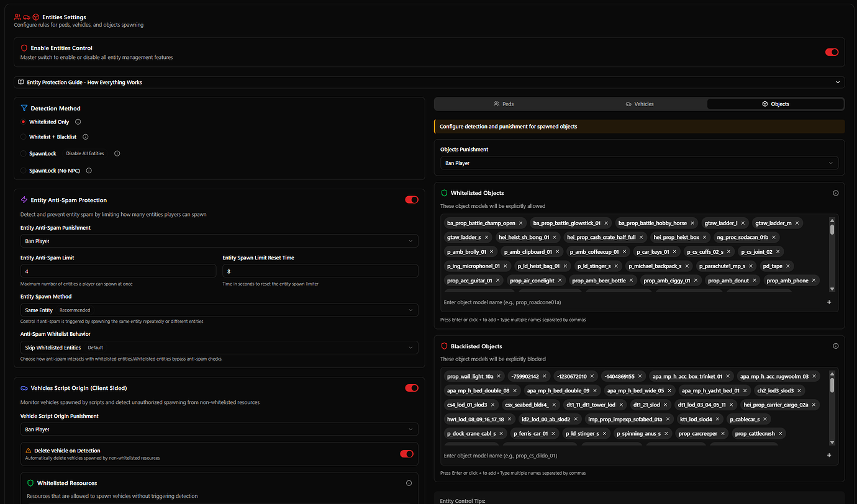This screenshot has height=504, width=857.
Task: Disable Entity Anti-Spam Protection switch
Action: pyautogui.click(x=412, y=200)
